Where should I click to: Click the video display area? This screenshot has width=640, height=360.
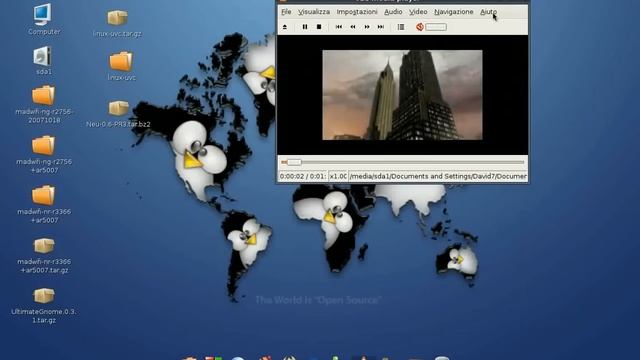coord(402,95)
